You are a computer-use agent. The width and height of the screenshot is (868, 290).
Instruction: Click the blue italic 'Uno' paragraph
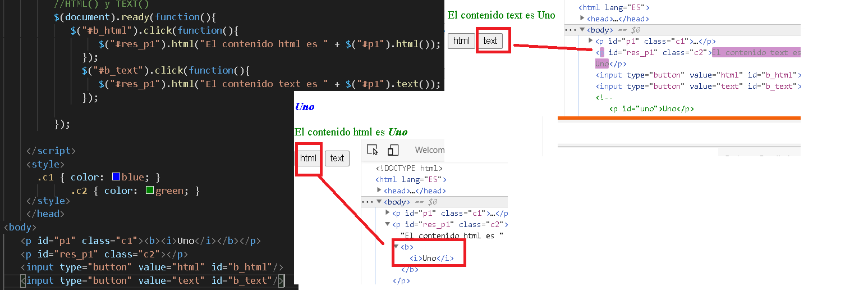point(304,107)
